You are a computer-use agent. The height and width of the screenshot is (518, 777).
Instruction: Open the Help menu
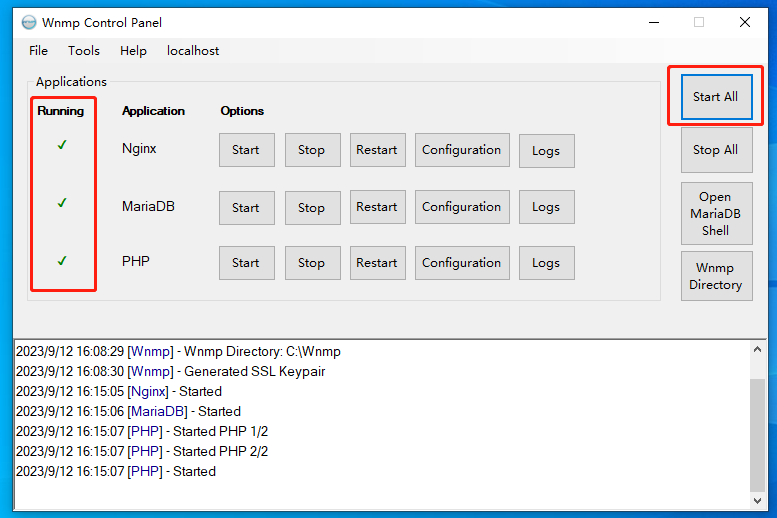tap(133, 51)
